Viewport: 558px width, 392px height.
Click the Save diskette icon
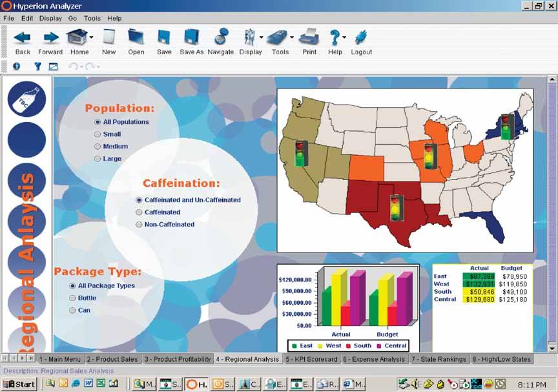(x=164, y=37)
